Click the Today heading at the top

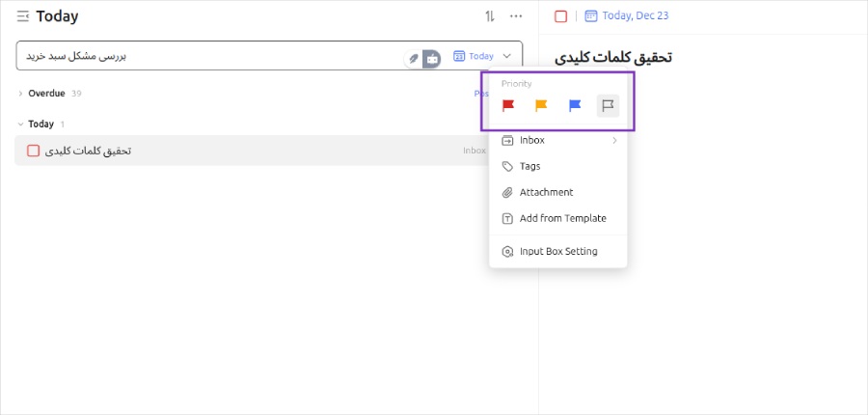(57, 16)
